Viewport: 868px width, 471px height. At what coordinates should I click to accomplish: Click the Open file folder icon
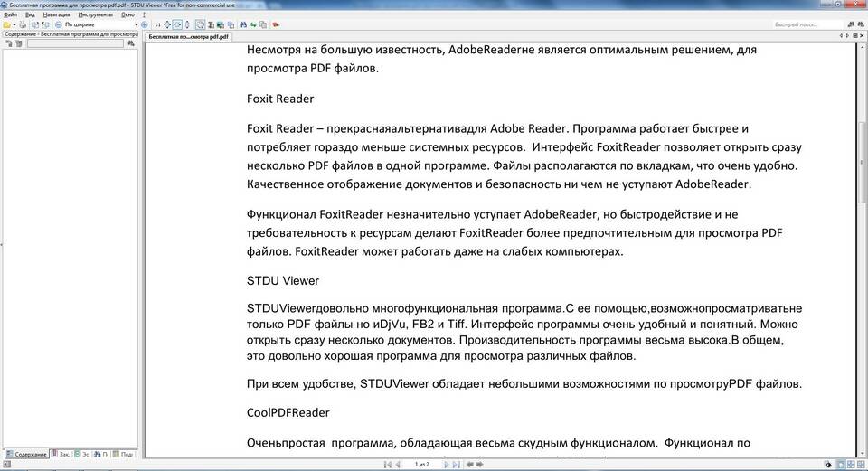click(6, 25)
